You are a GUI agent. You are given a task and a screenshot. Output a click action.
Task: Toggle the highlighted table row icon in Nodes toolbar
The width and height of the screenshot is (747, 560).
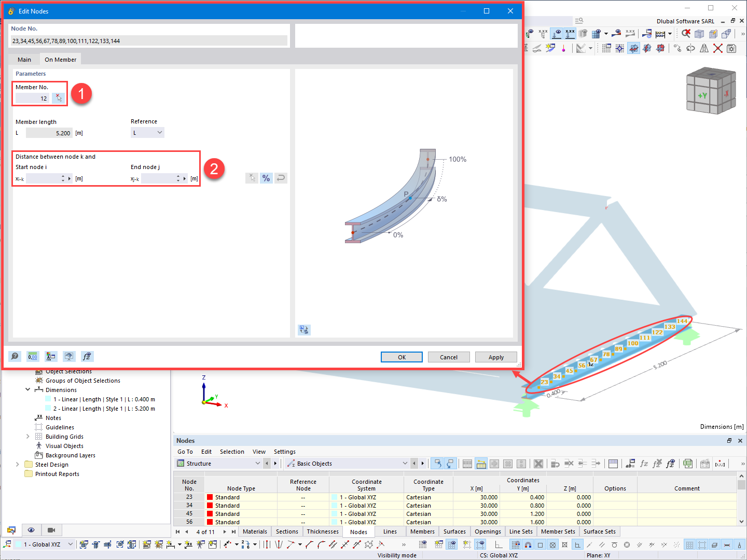click(x=481, y=464)
